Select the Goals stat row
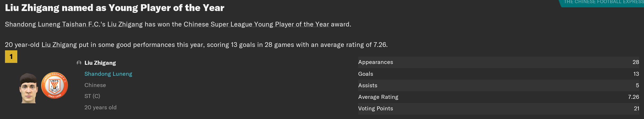The width and height of the screenshot is (644, 119). [x=499, y=74]
